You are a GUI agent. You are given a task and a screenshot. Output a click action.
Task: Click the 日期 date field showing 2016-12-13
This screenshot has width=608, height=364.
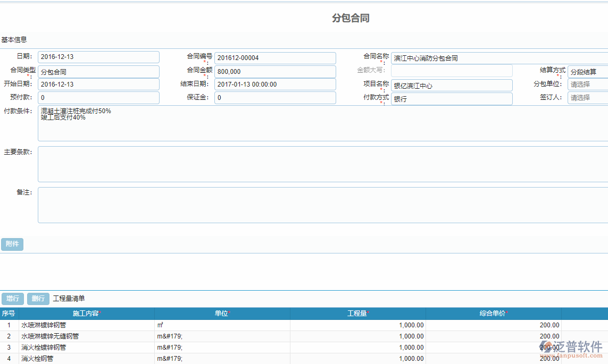point(98,57)
